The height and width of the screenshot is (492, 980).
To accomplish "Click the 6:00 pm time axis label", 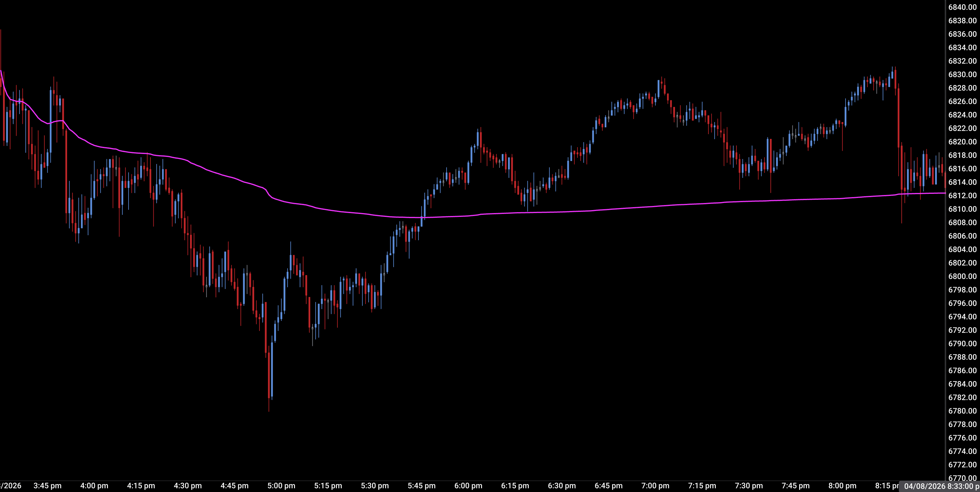I will tap(468, 486).
